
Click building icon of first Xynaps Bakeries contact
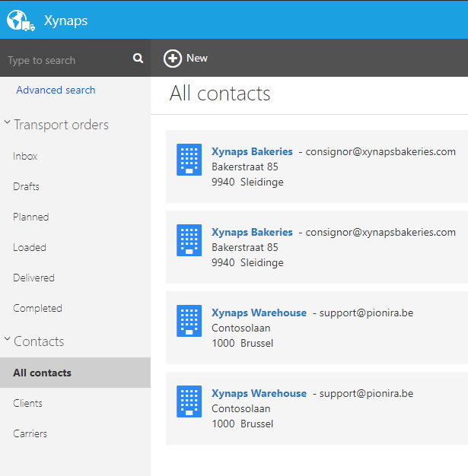pos(189,160)
